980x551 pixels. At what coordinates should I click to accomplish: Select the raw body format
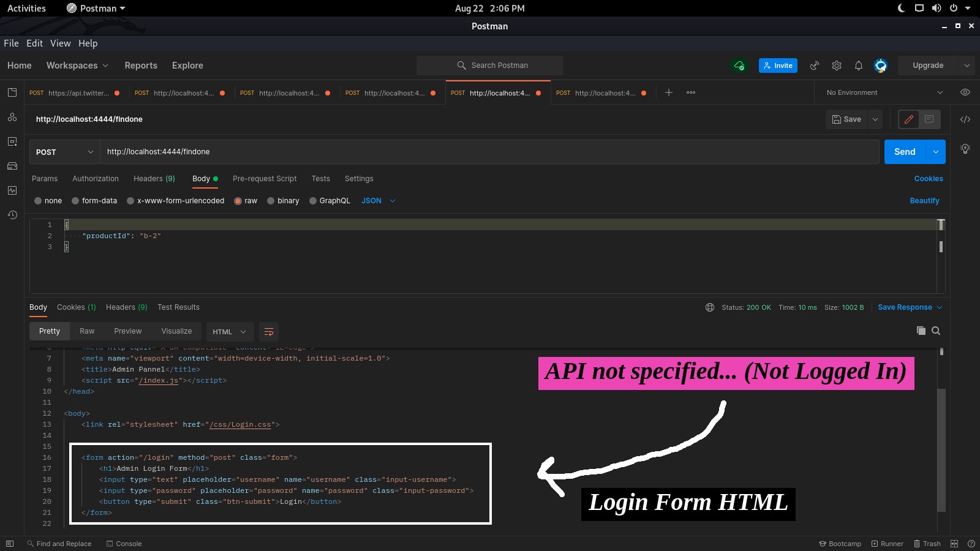(245, 200)
